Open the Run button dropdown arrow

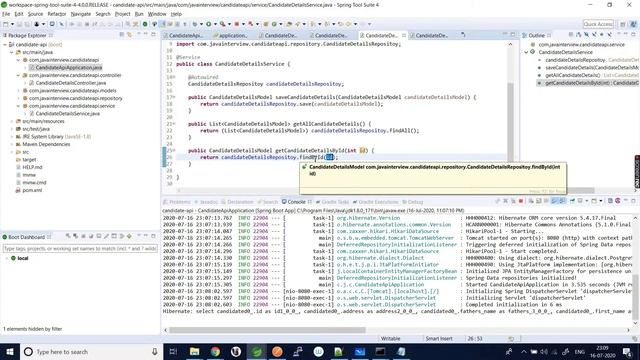215,24
